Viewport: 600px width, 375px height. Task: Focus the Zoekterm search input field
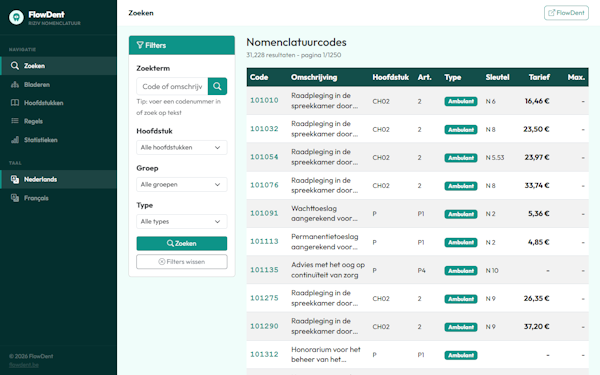point(172,86)
